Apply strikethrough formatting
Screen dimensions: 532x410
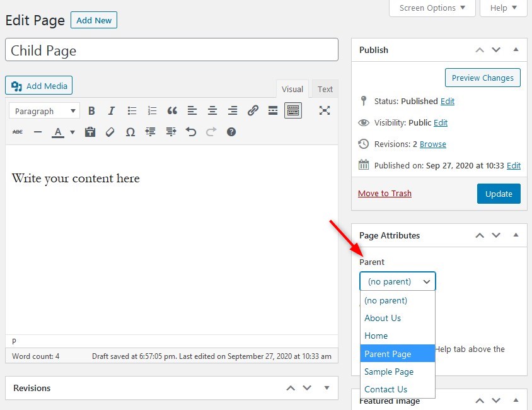point(17,132)
